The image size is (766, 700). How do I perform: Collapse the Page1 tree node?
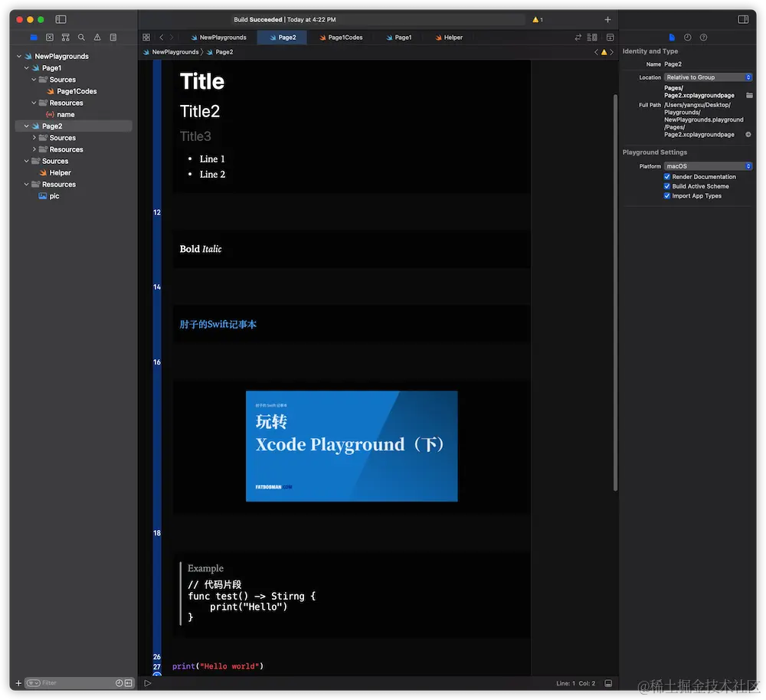click(x=26, y=68)
